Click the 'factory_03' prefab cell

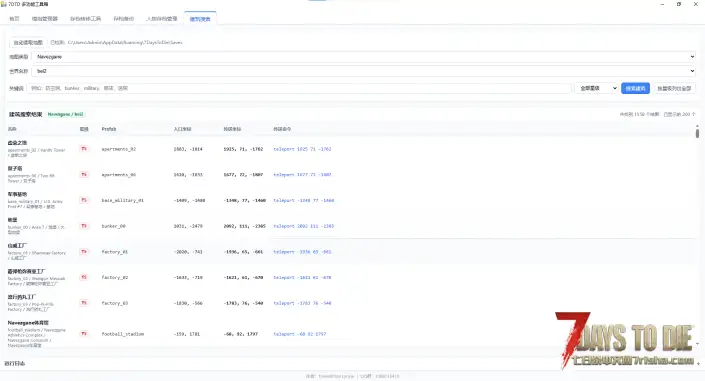[115, 303]
